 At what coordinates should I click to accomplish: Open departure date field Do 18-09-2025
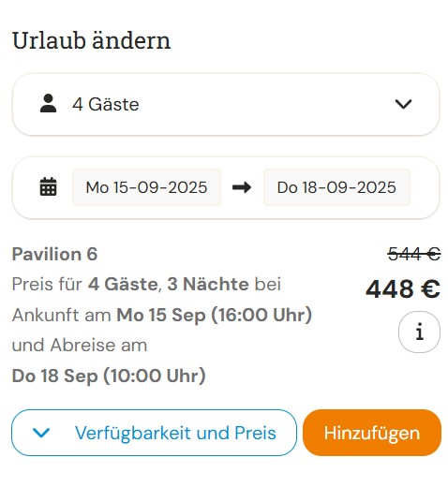click(x=336, y=187)
